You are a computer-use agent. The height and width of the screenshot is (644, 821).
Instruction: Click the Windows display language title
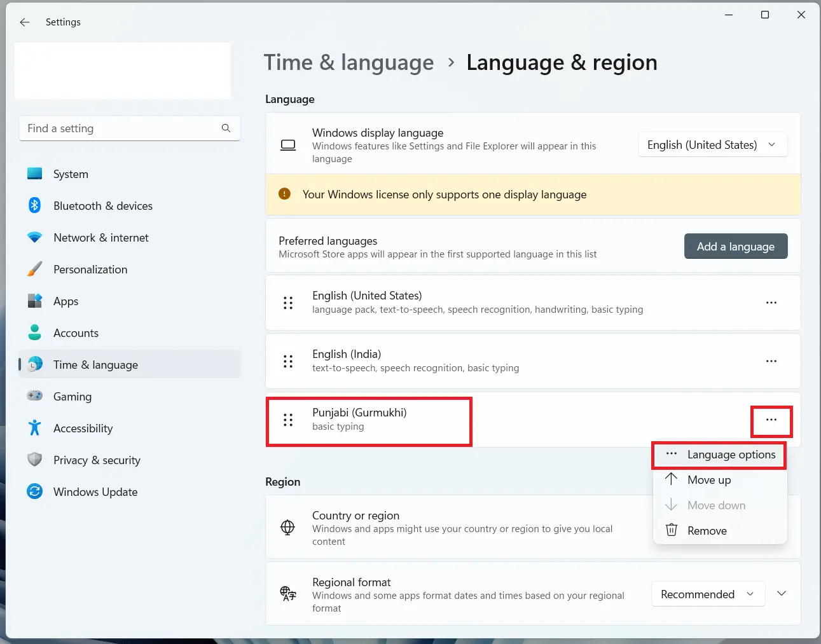click(x=378, y=133)
